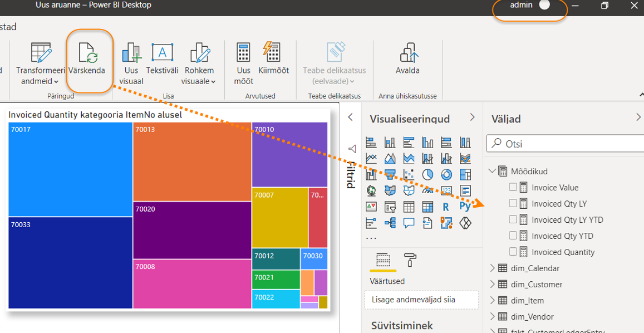Image resolution: width=644 pixels, height=333 pixels.
Task: Select the 70017 tile in the treemap
Action: [70, 169]
